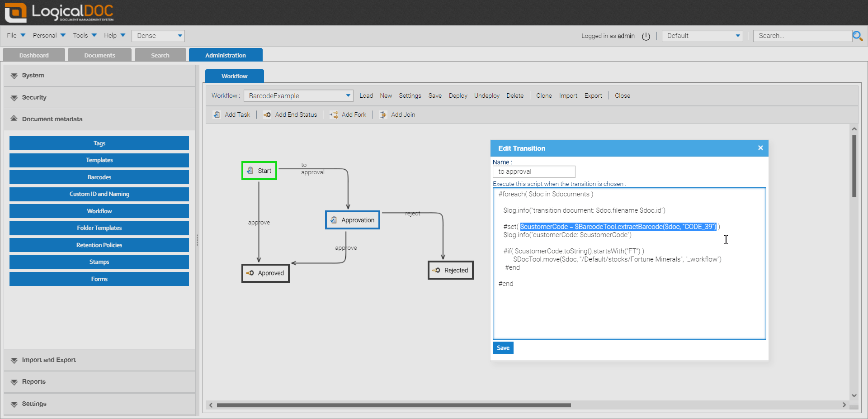868x419 pixels.
Task: Open the Tools menu
Action: (85, 35)
